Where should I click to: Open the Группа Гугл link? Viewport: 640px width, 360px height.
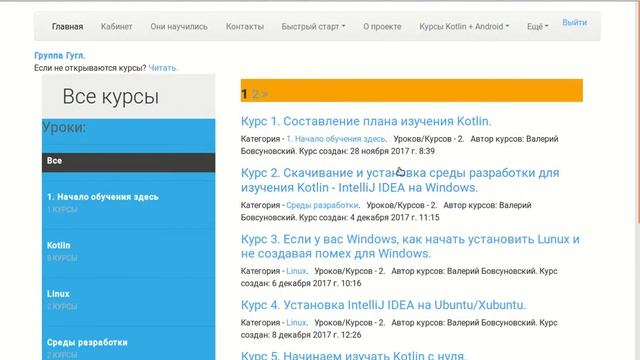(60, 56)
